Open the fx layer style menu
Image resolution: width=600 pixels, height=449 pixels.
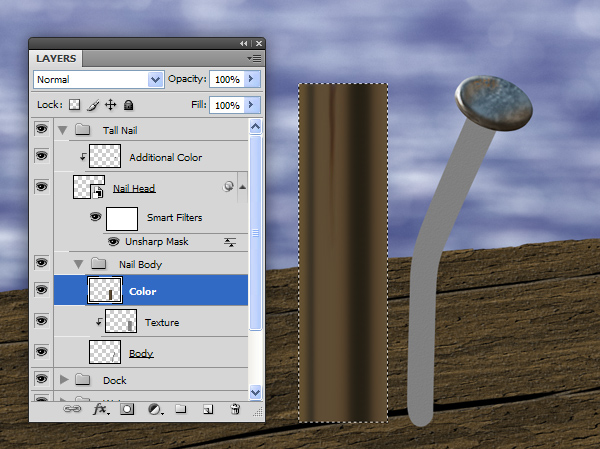101,409
